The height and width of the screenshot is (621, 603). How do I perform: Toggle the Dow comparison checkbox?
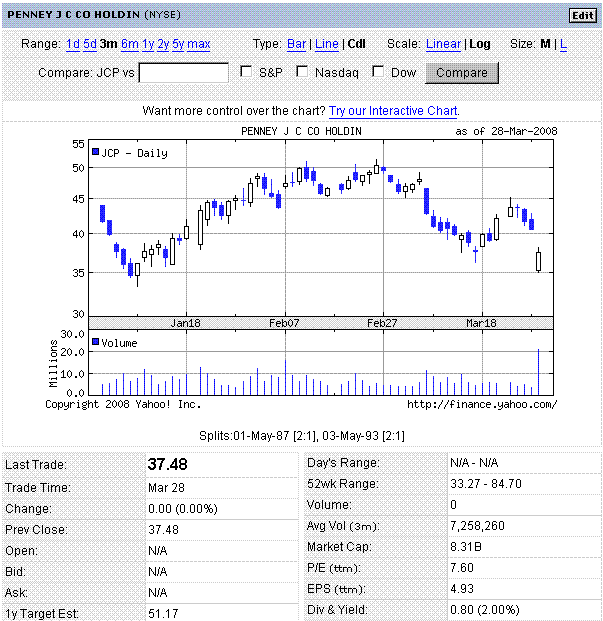pos(378,72)
